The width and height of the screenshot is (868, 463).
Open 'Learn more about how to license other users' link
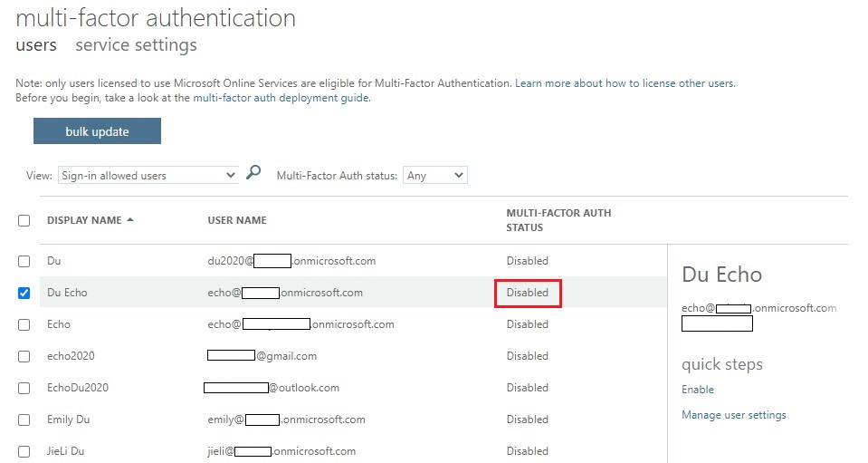point(625,83)
